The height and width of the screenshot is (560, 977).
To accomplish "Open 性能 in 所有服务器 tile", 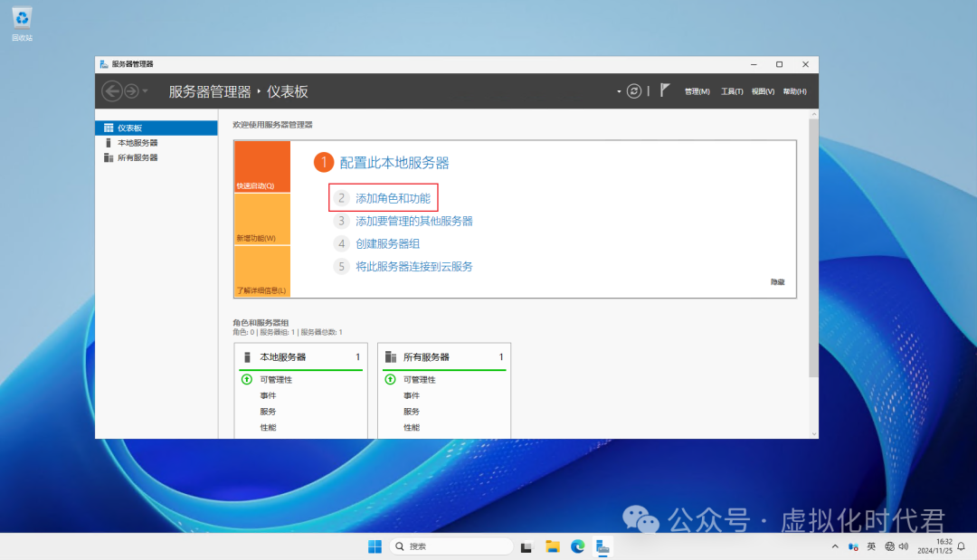I will [x=412, y=427].
